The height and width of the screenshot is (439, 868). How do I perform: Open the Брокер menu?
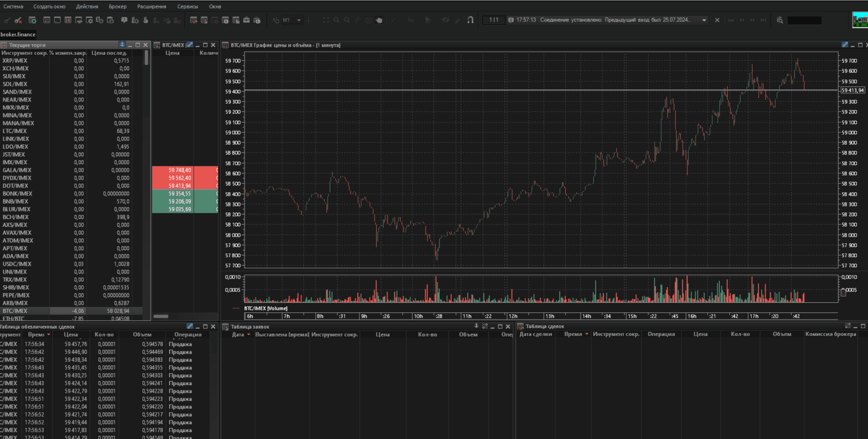pos(118,6)
